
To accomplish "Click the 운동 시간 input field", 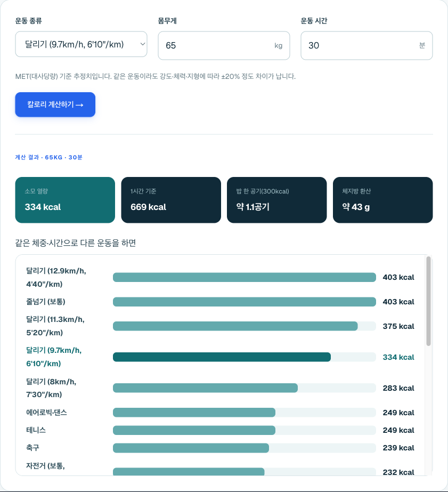I will click(x=366, y=45).
